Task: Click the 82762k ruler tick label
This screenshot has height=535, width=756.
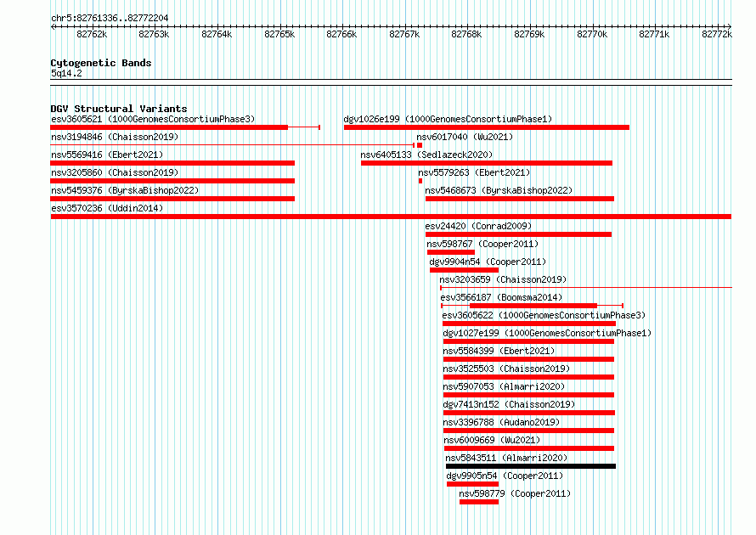Action: pos(92,34)
